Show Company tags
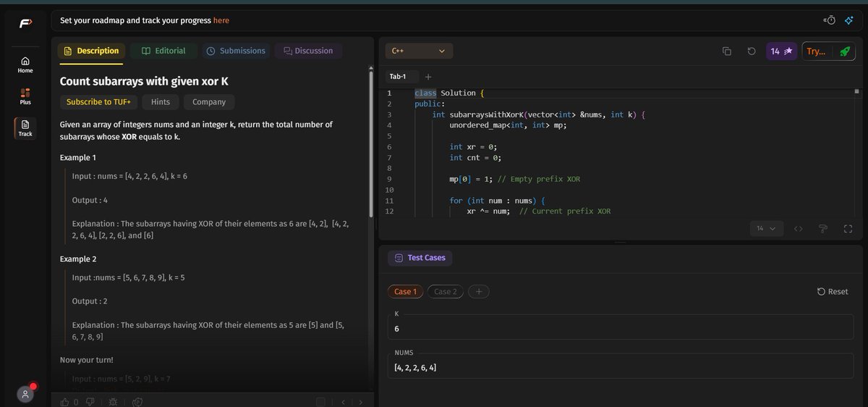Viewport: 868px width, 407px height. [x=209, y=102]
